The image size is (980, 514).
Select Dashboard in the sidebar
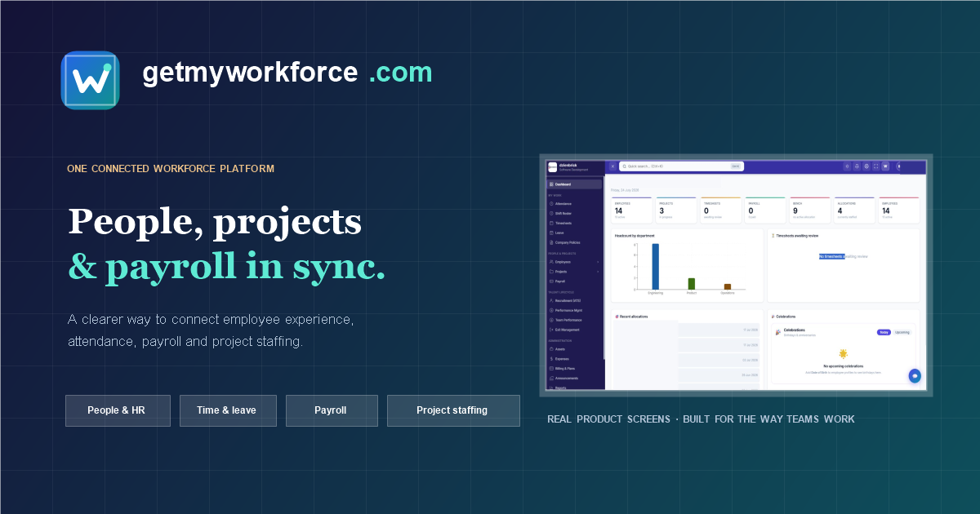point(575,184)
